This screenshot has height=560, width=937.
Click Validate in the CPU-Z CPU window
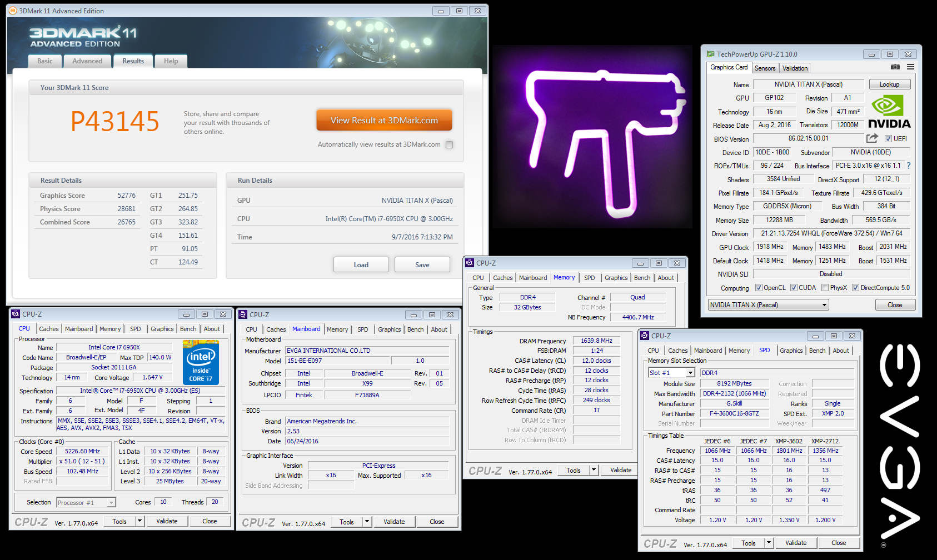pos(167,521)
